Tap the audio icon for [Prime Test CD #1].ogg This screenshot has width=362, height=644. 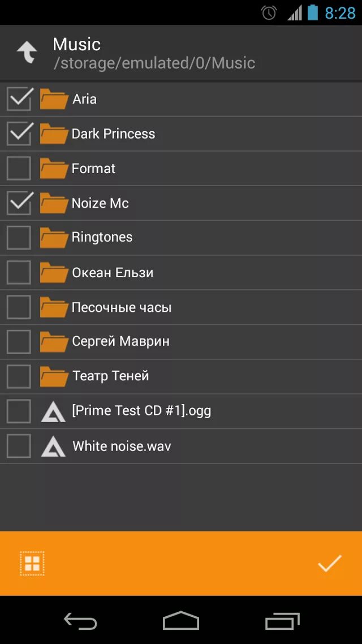pos(53,411)
